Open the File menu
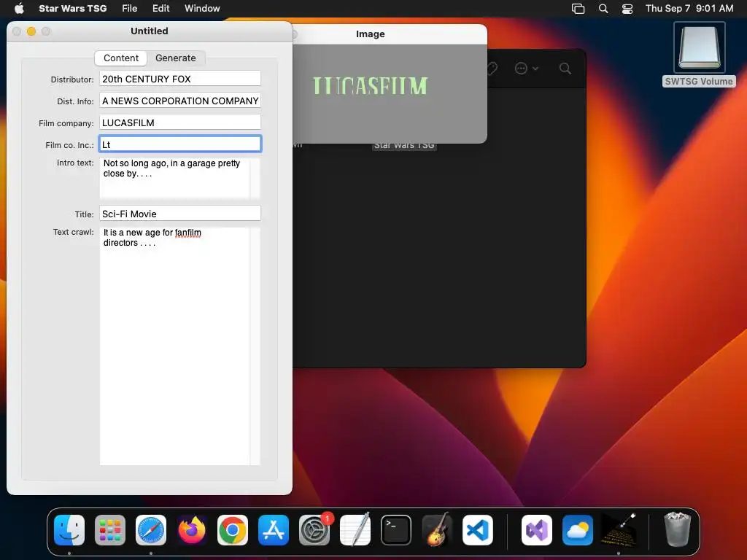 130,9
